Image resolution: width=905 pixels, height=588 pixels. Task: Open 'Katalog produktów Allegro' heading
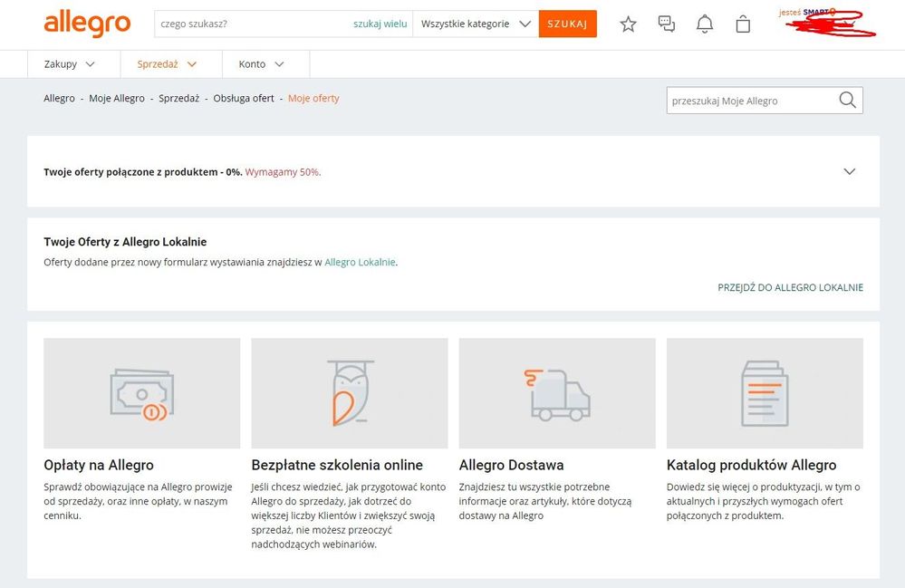pyautogui.click(x=752, y=465)
